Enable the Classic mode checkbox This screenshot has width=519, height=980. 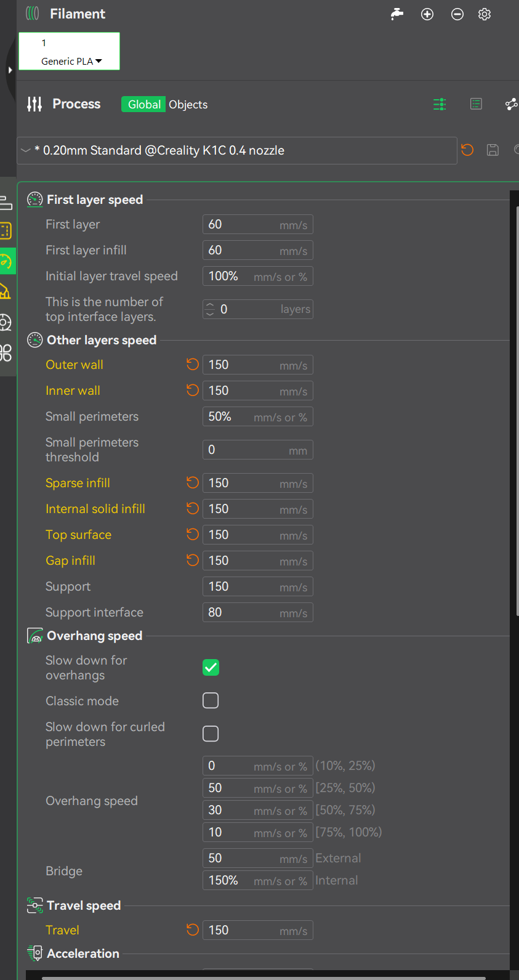click(211, 700)
